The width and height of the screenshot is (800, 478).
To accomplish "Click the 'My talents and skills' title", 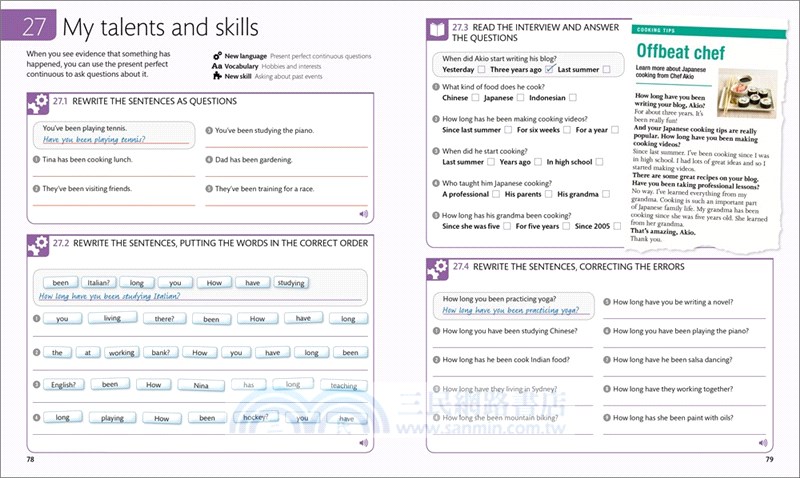I will click(160, 27).
